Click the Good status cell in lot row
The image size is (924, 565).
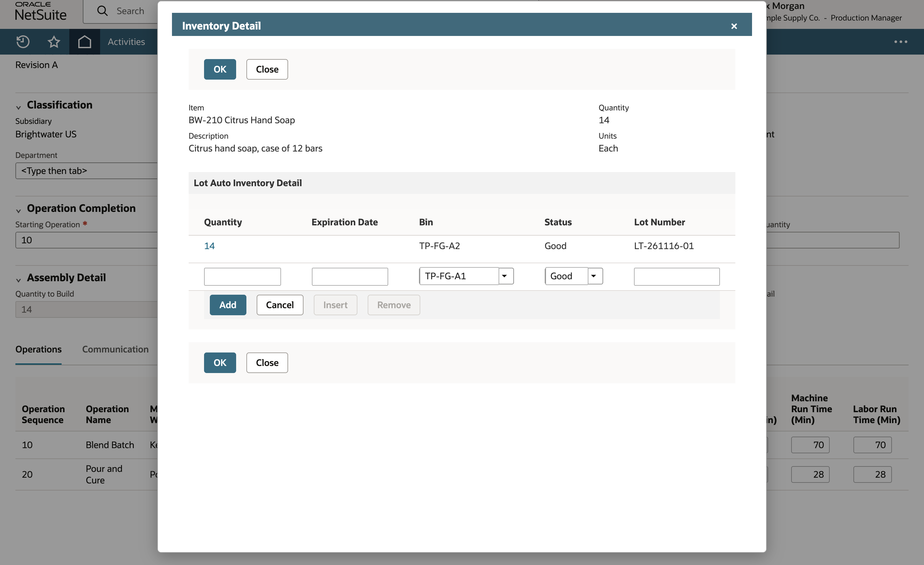pyautogui.click(x=555, y=246)
